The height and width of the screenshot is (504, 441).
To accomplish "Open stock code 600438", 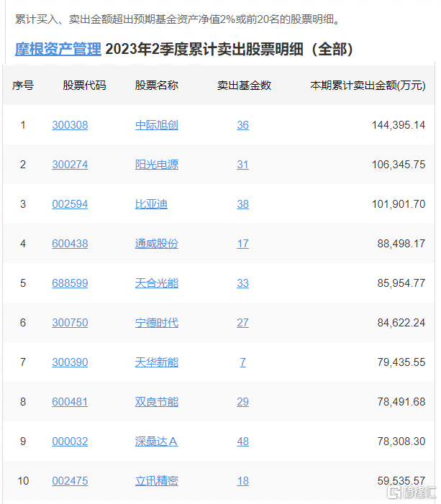I will click(70, 244).
